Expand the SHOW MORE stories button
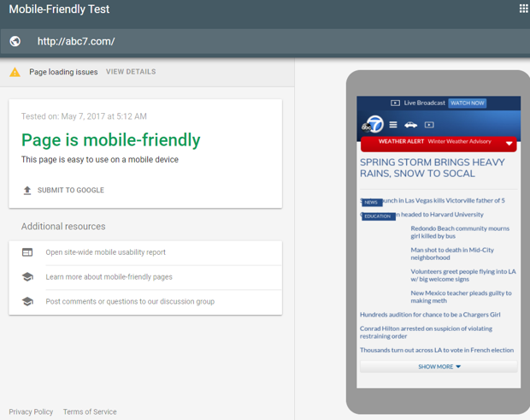The height and width of the screenshot is (420, 530). 439,367
